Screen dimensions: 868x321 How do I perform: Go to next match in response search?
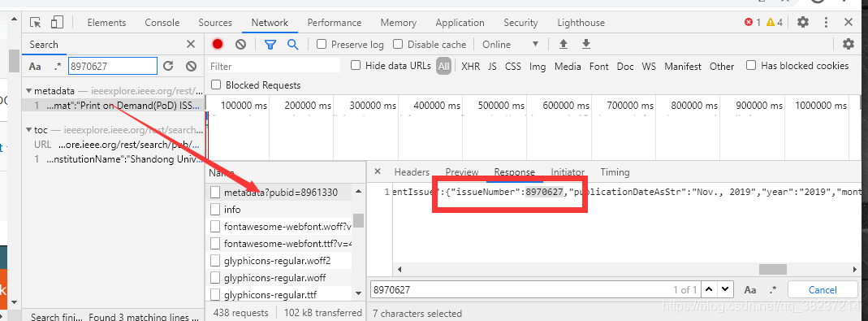[725, 289]
